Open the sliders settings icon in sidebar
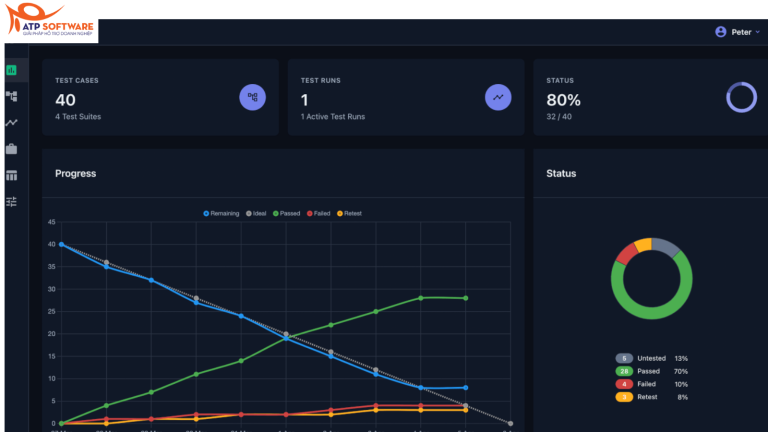 point(11,201)
